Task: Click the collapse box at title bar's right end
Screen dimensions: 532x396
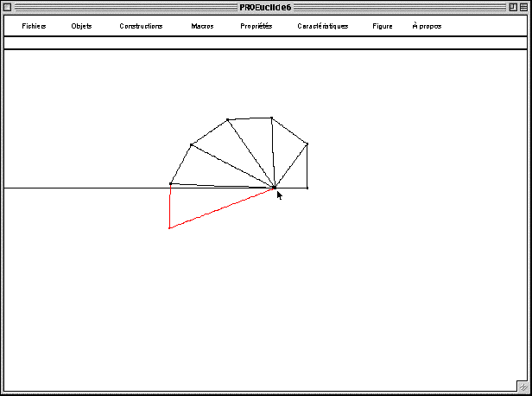Action: [524, 7]
